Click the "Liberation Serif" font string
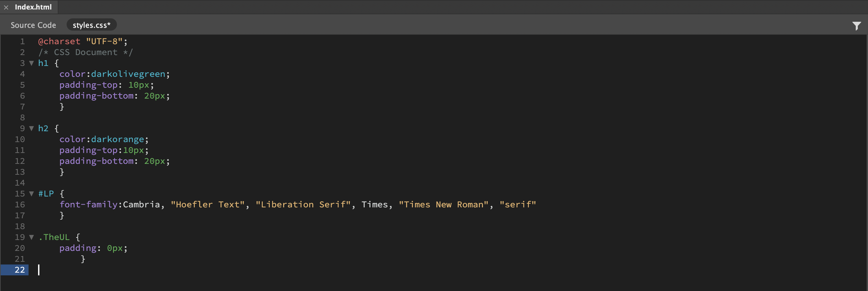The image size is (868, 291). click(303, 205)
